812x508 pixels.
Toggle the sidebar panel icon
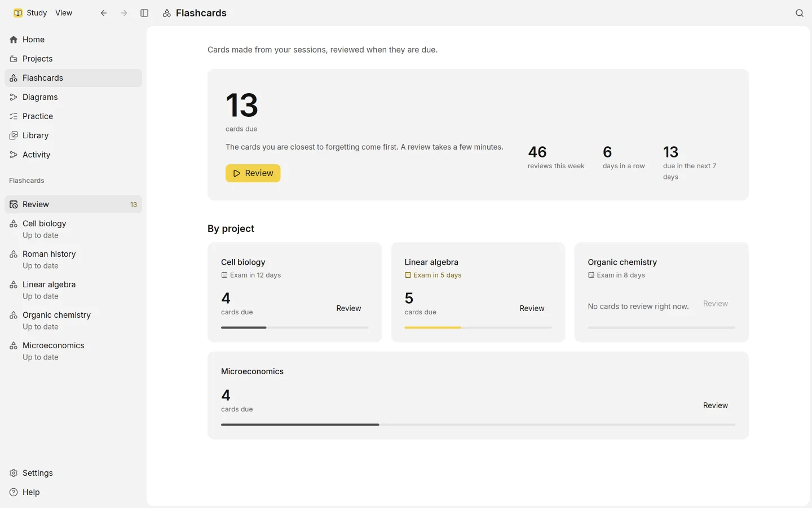144,13
